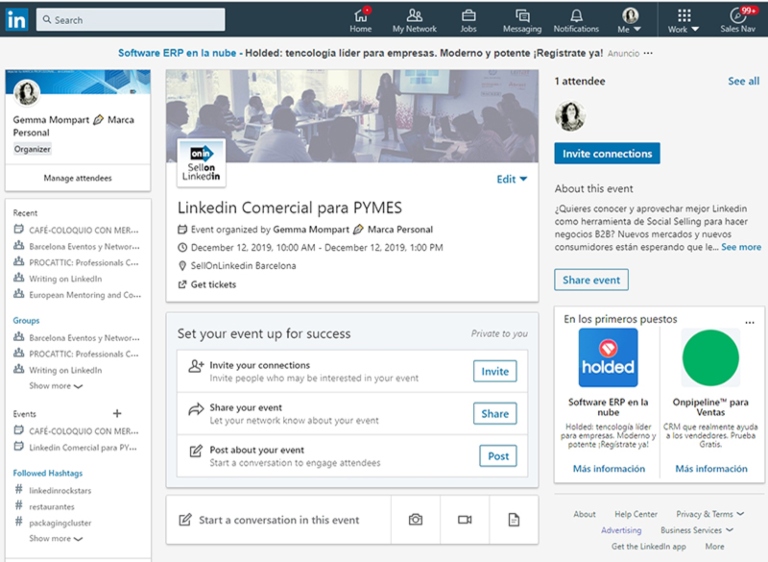This screenshot has height=562, width=768.
Task: Click the three-dot menu beside Anuncio
Action: tap(648, 53)
